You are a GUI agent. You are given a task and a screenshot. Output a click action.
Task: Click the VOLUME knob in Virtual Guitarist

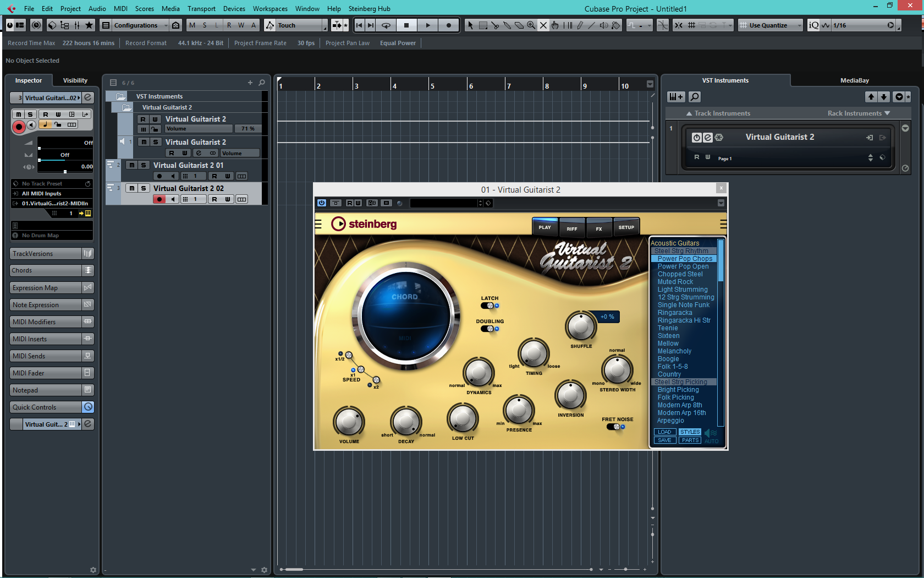click(x=349, y=422)
